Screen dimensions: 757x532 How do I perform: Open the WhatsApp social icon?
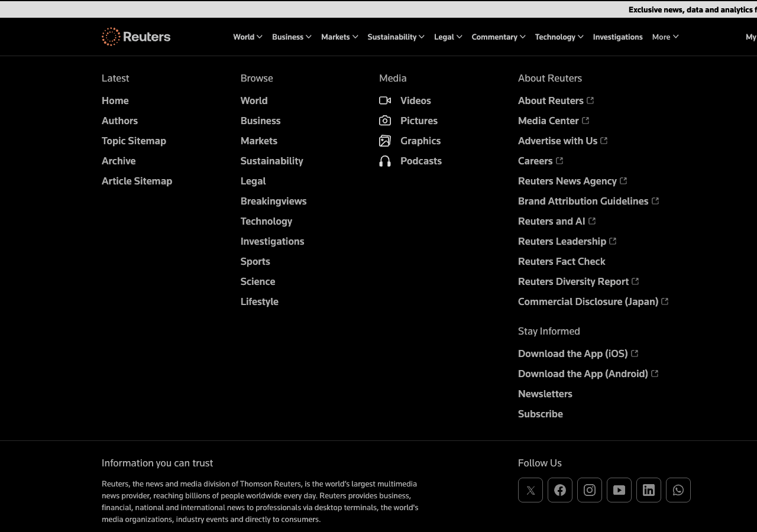click(678, 490)
